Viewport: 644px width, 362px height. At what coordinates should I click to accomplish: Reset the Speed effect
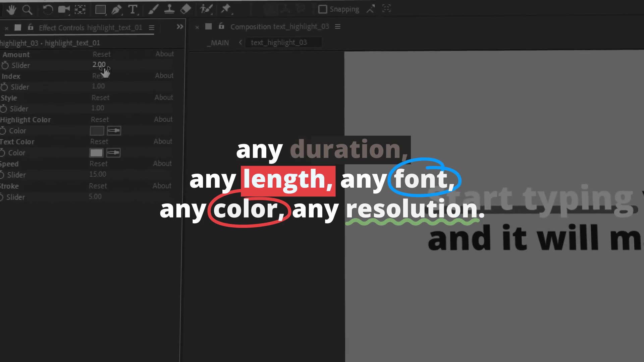[99, 164]
